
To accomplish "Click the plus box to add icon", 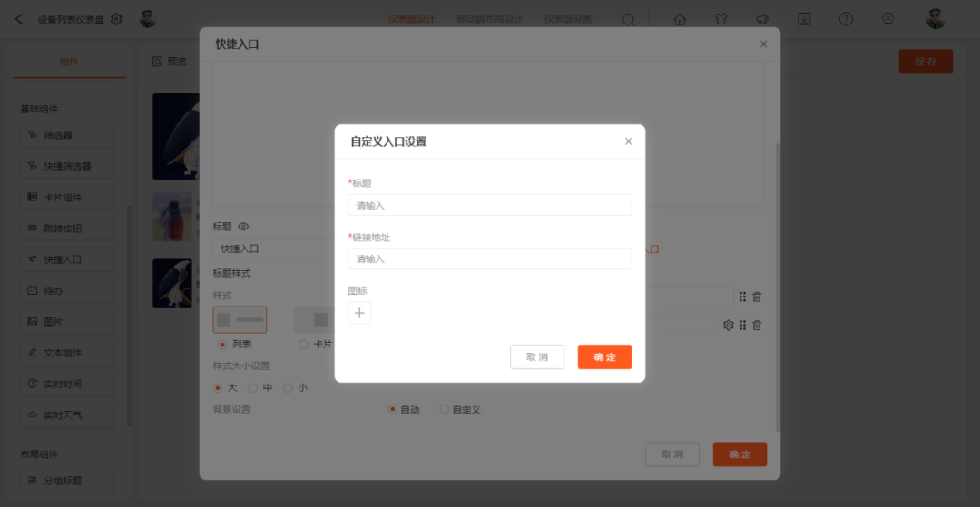I will 359,313.
